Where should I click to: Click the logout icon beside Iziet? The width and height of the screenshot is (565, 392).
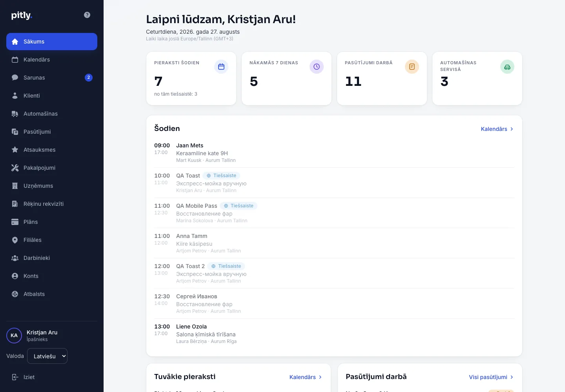point(15,377)
